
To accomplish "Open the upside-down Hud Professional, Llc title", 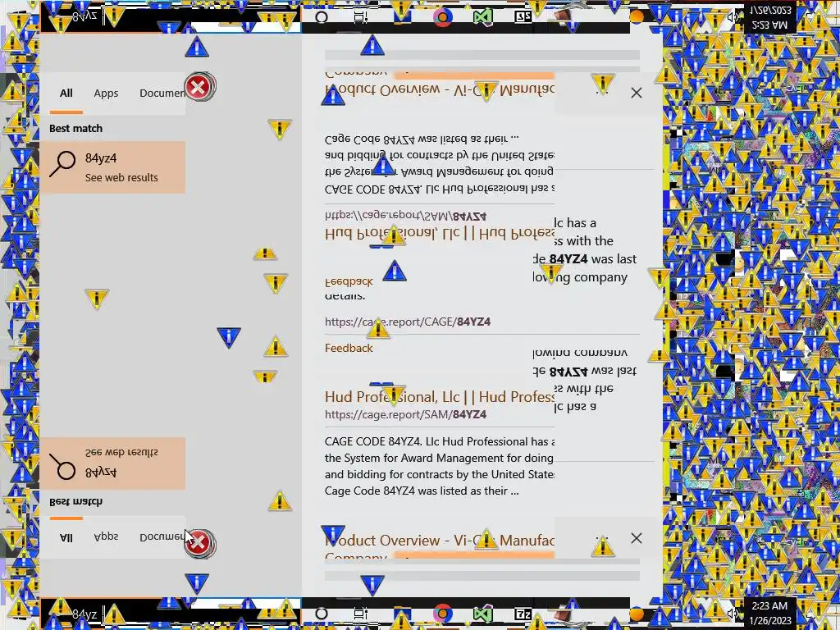I will 440,234.
